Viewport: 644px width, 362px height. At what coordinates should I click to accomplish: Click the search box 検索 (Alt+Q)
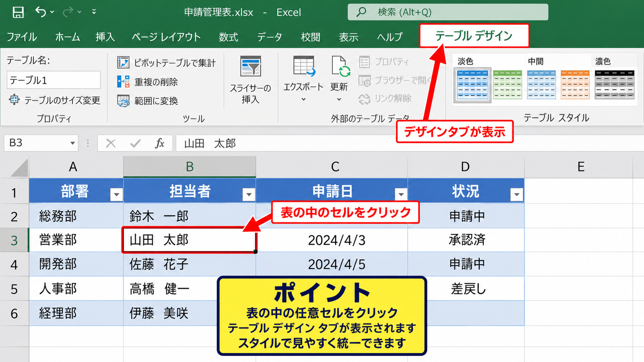click(448, 12)
